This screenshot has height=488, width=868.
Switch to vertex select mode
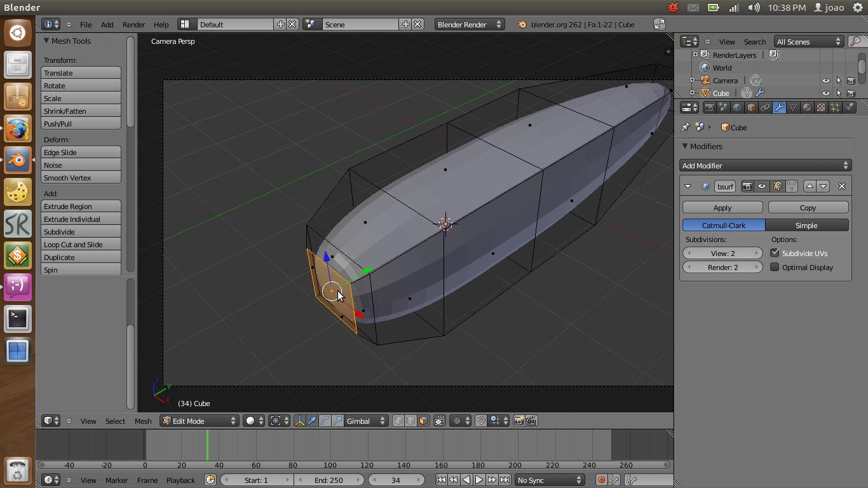coord(398,420)
